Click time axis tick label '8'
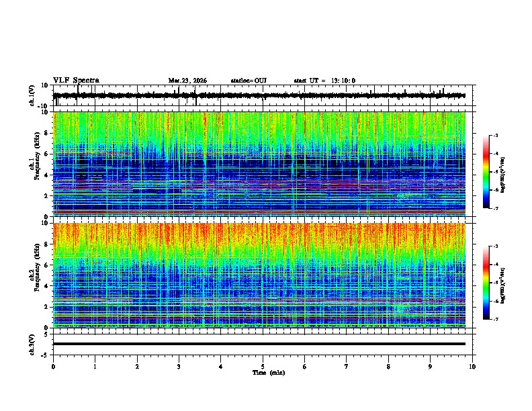 (388, 367)
